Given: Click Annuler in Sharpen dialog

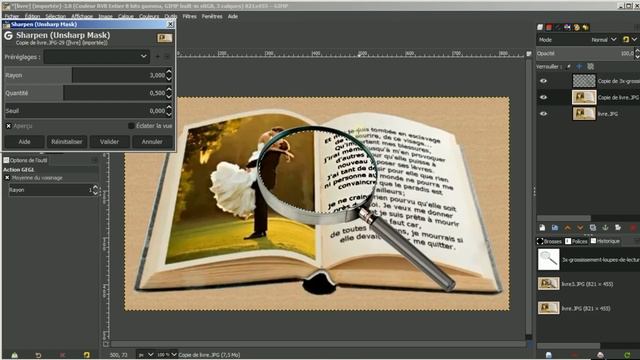Looking at the screenshot, I should click(152, 142).
